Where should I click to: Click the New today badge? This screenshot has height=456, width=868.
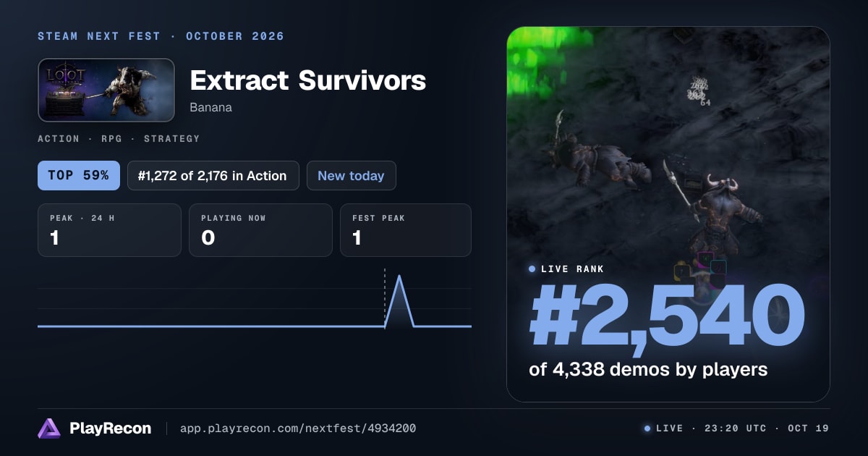[352, 176]
